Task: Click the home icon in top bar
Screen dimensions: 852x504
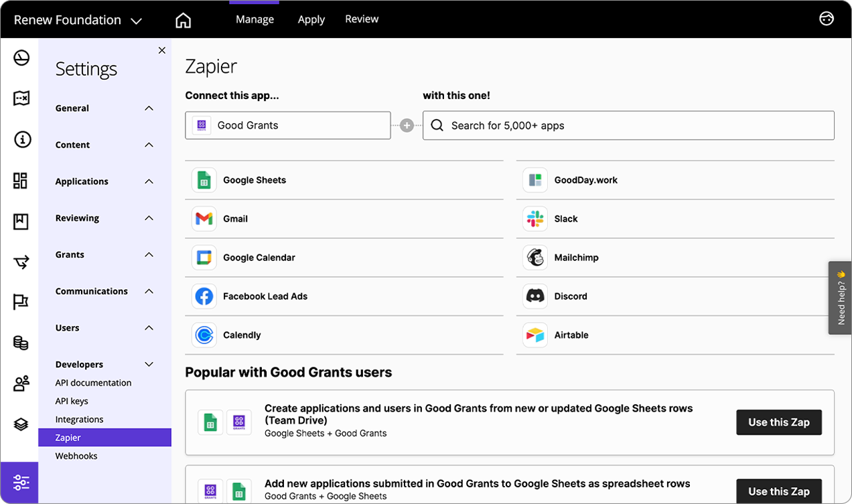Action: coord(183,21)
